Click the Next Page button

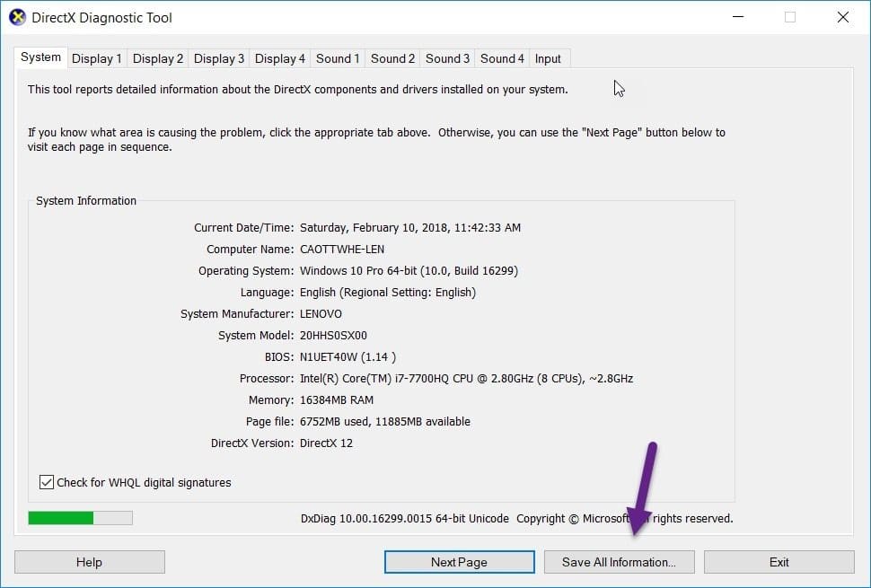coord(460,562)
